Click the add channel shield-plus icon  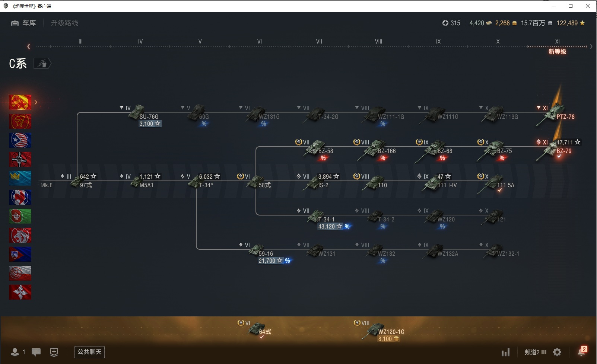(x=54, y=352)
